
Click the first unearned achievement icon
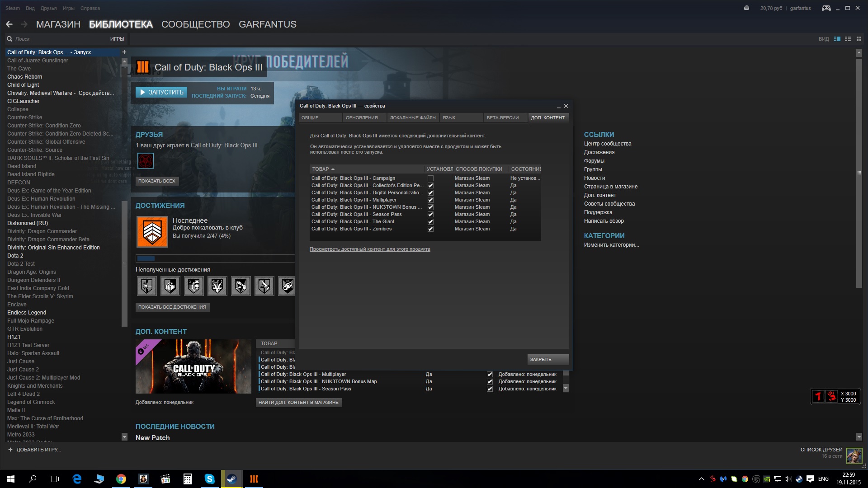(146, 286)
